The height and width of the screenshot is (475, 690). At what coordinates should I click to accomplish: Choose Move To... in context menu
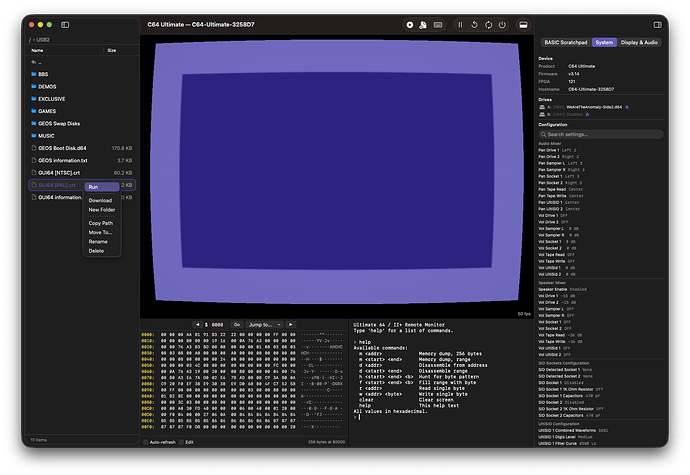point(102,232)
